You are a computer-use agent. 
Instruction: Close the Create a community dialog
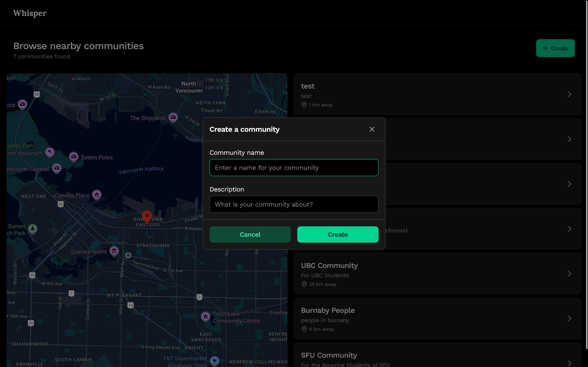372,129
